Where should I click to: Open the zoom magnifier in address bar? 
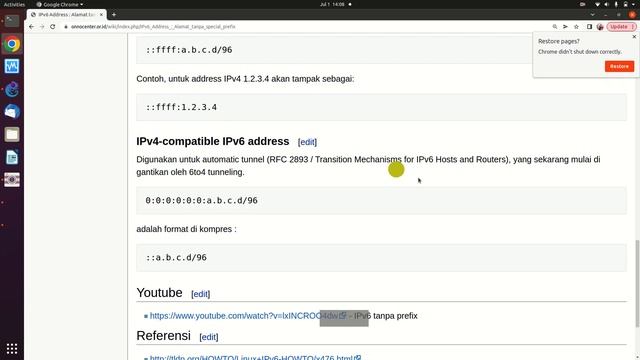click(x=555, y=27)
